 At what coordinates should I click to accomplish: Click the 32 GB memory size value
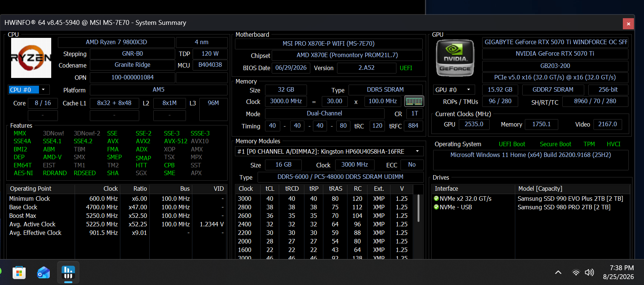pos(286,90)
